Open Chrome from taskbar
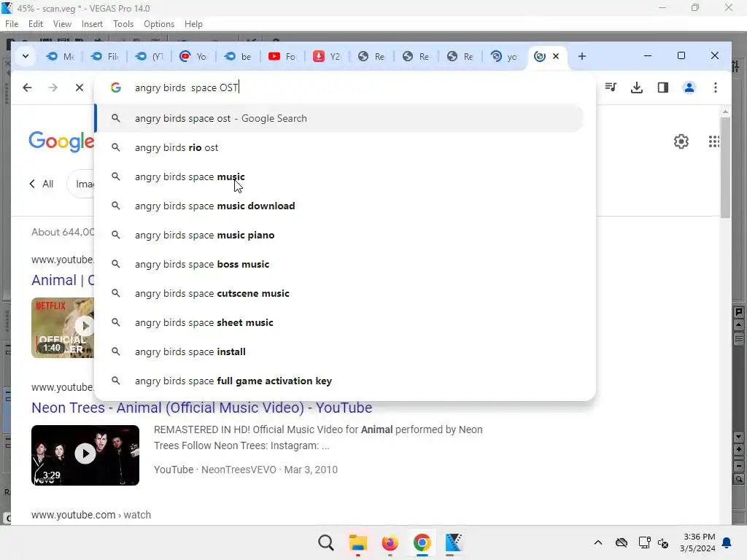The width and height of the screenshot is (747, 560). click(x=422, y=542)
